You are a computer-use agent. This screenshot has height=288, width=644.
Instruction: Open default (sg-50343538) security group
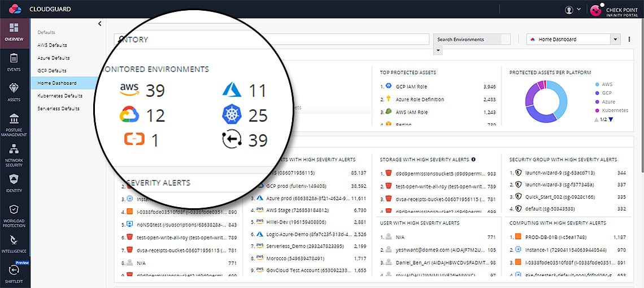568,209
